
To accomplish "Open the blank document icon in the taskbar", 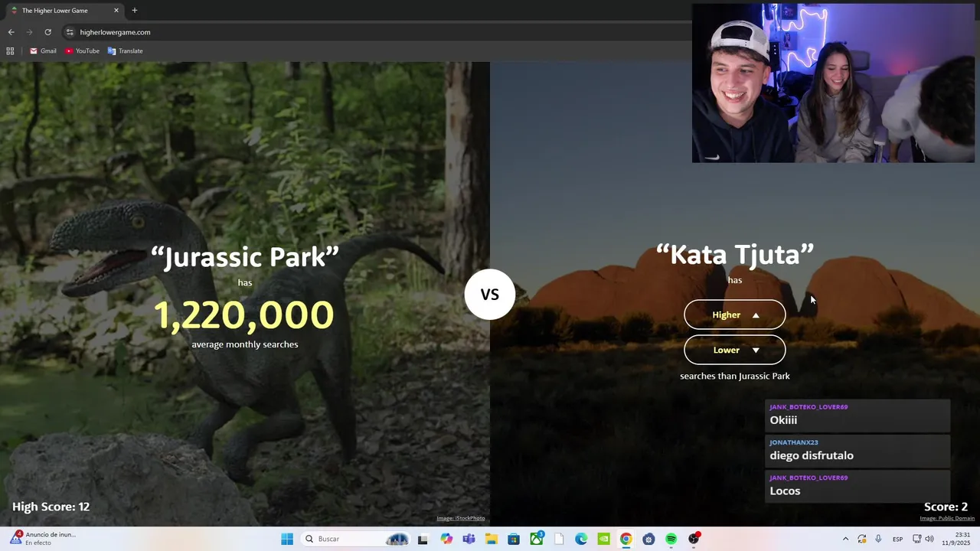I will (x=559, y=539).
